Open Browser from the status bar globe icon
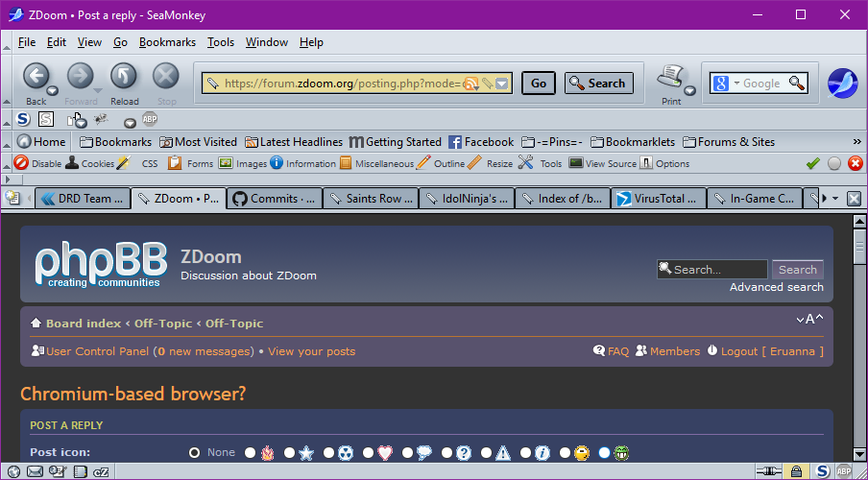 (13, 471)
